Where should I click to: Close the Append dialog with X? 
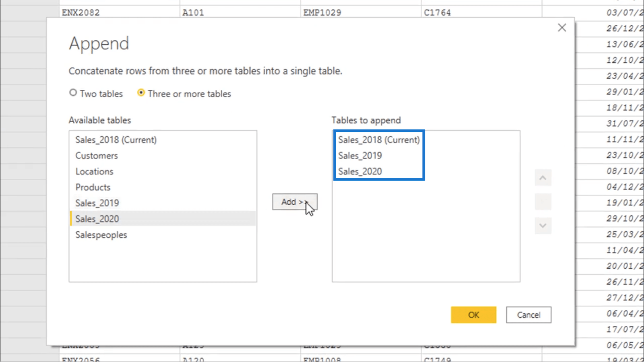click(x=562, y=27)
